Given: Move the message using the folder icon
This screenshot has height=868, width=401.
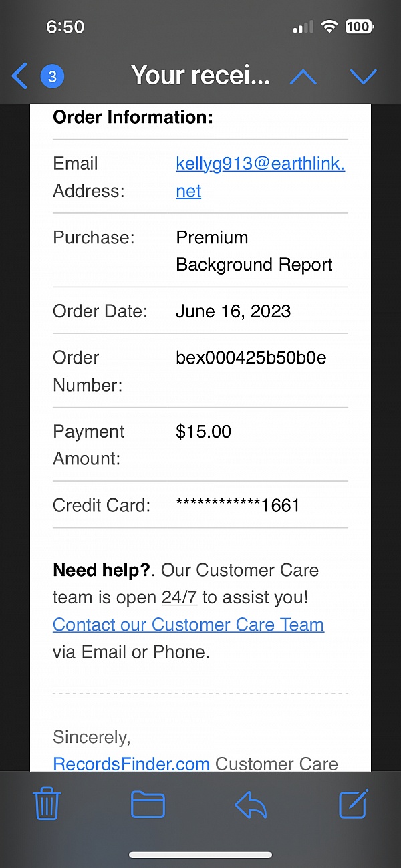Looking at the screenshot, I should 148,804.
